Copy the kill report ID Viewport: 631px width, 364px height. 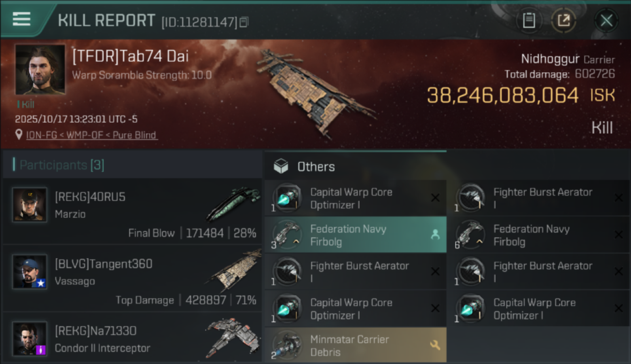pyautogui.click(x=244, y=22)
